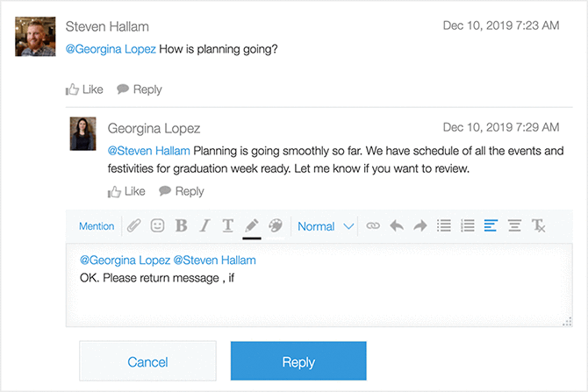Insert a bulleted list
The width and height of the screenshot is (588, 392).
[x=444, y=226]
